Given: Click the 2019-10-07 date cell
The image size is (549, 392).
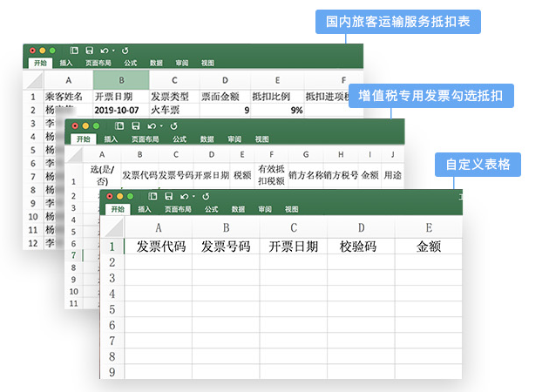Looking at the screenshot, I should [x=114, y=111].
